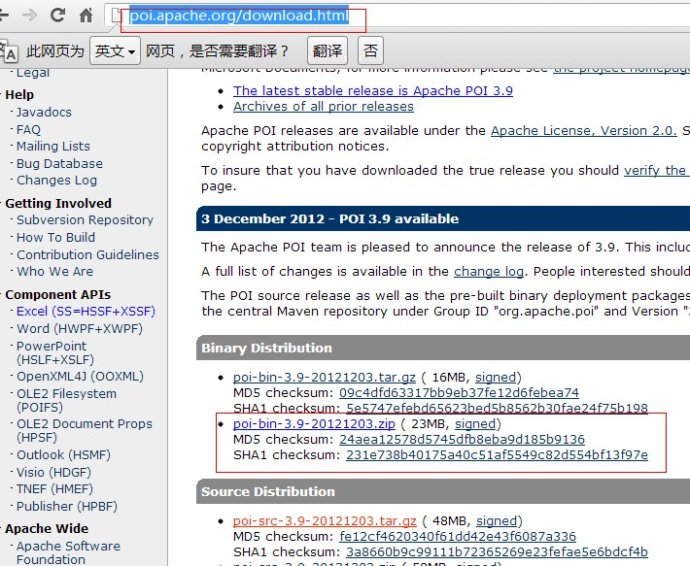Open Excel (SS=HSSF+XSSF) component page
Screen dimensions: 690x566
pyautogui.click(x=86, y=312)
